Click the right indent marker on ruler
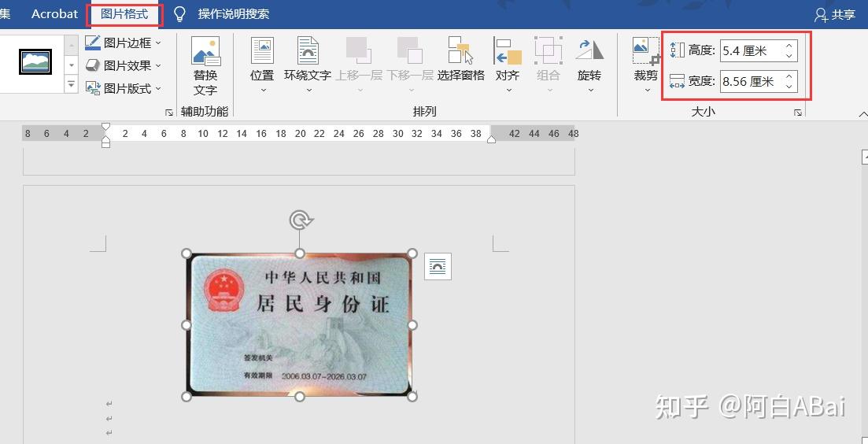 pos(491,139)
